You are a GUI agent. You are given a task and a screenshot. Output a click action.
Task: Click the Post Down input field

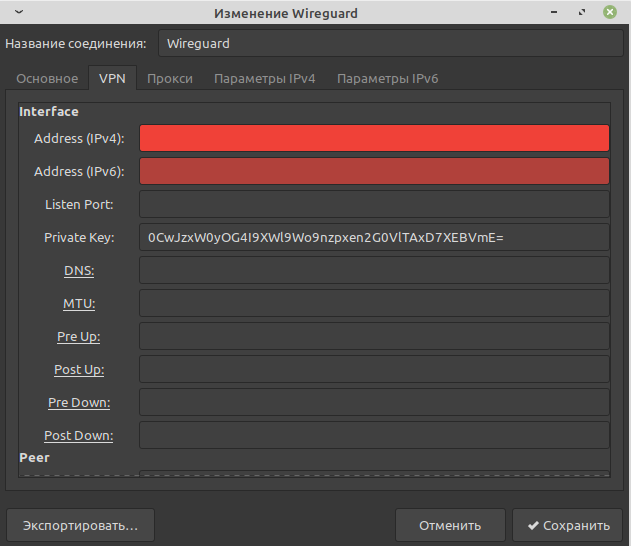point(374,435)
